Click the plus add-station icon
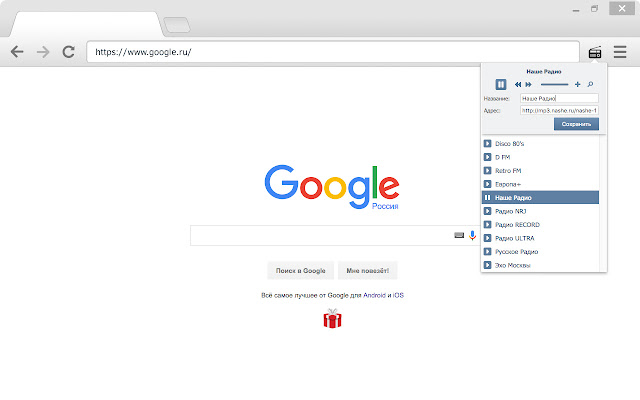The height and width of the screenshot is (400, 640). (578, 84)
